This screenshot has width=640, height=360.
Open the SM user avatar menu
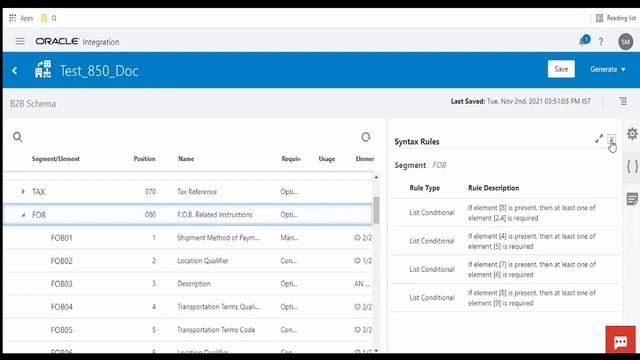click(625, 41)
